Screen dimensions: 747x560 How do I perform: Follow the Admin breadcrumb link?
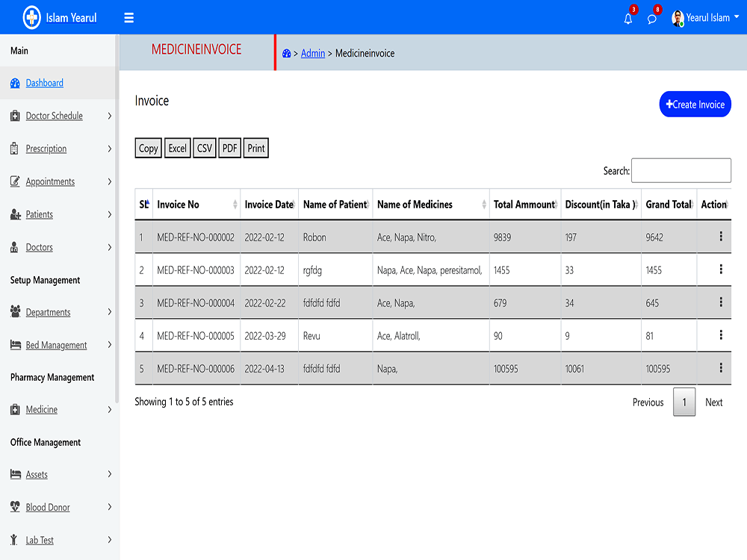point(312,53)
